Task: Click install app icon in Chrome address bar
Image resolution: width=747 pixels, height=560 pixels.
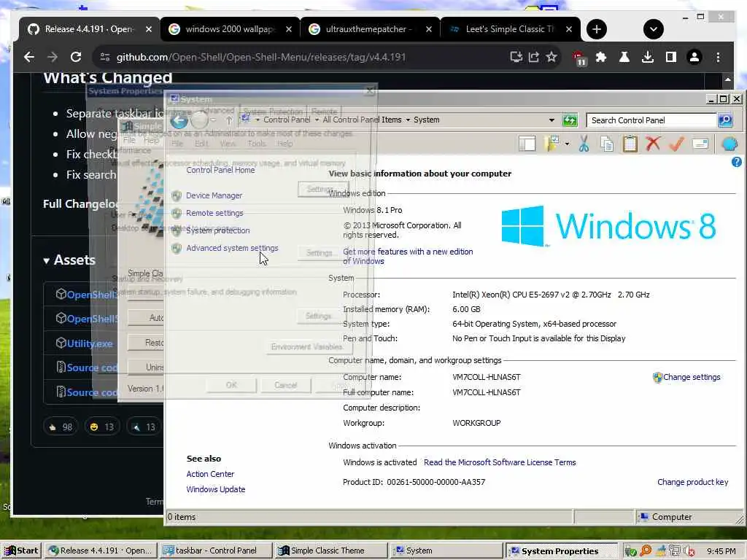Action: (516, 57)
